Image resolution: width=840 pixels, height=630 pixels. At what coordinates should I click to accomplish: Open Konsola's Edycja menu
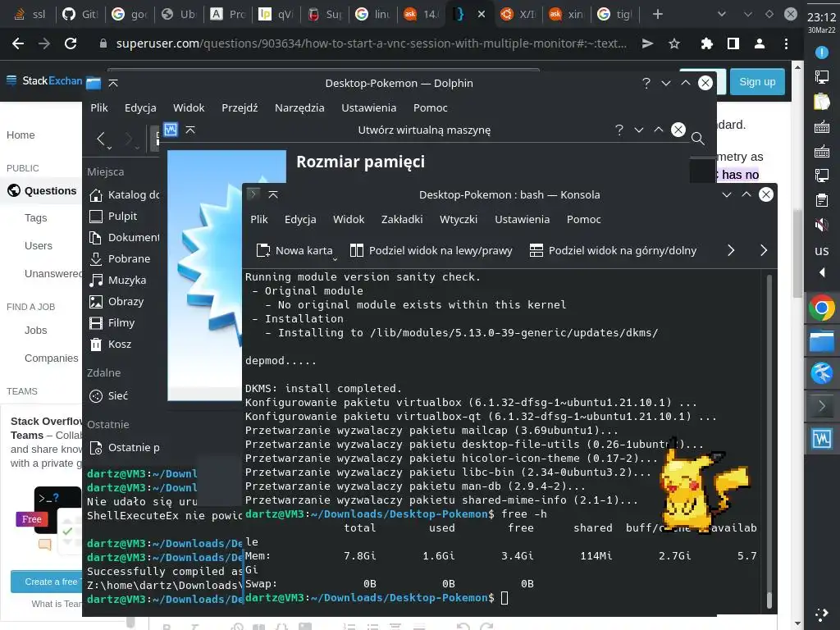tap(300, 219)
